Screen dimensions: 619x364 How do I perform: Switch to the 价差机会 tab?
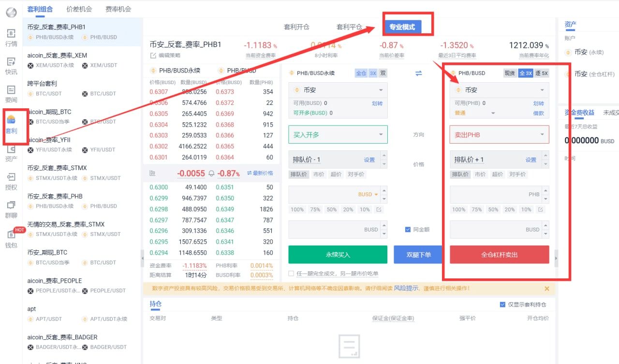(79, 9)
